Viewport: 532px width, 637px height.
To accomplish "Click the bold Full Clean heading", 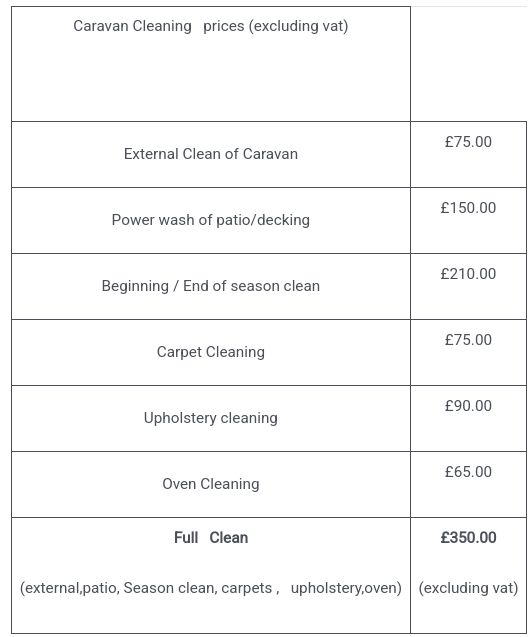I will [211, 537].
